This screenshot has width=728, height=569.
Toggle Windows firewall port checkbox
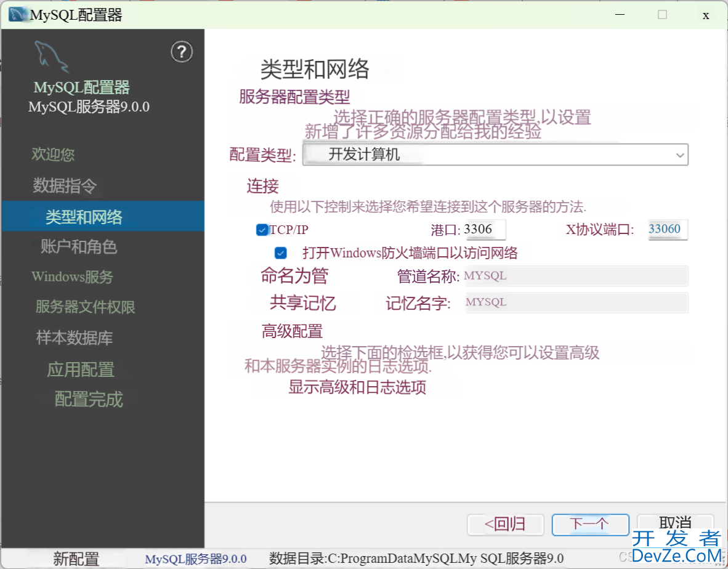[280, 253]
